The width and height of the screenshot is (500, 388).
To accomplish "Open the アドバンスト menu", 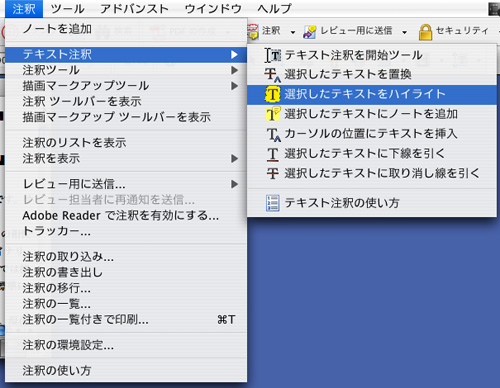I will [x=135, y=9].
